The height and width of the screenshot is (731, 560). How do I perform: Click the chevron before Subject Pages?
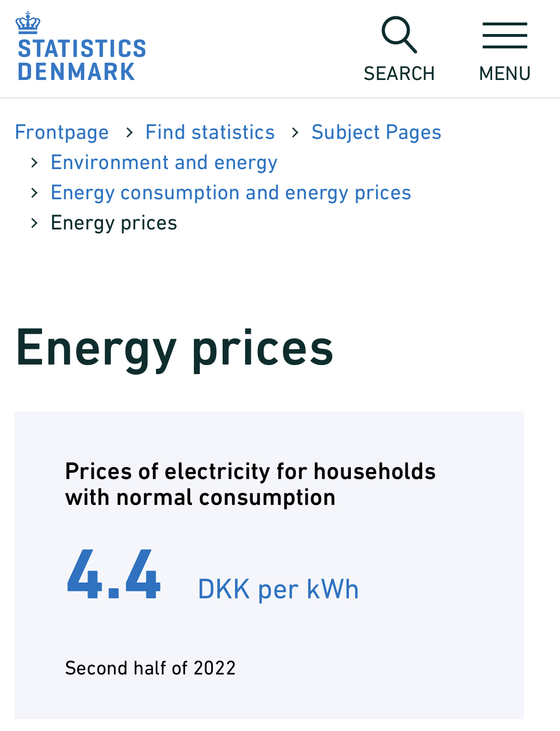click(x=295, y=133)
